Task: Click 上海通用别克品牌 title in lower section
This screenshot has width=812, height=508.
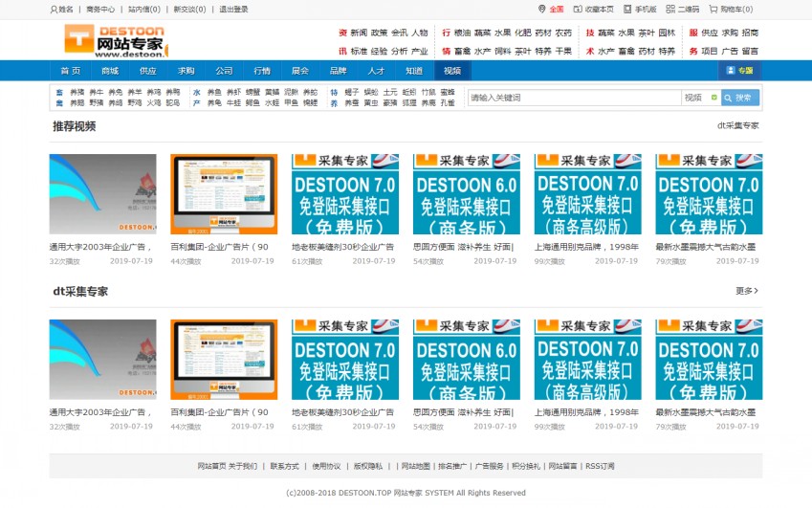Action: (586, 412)
